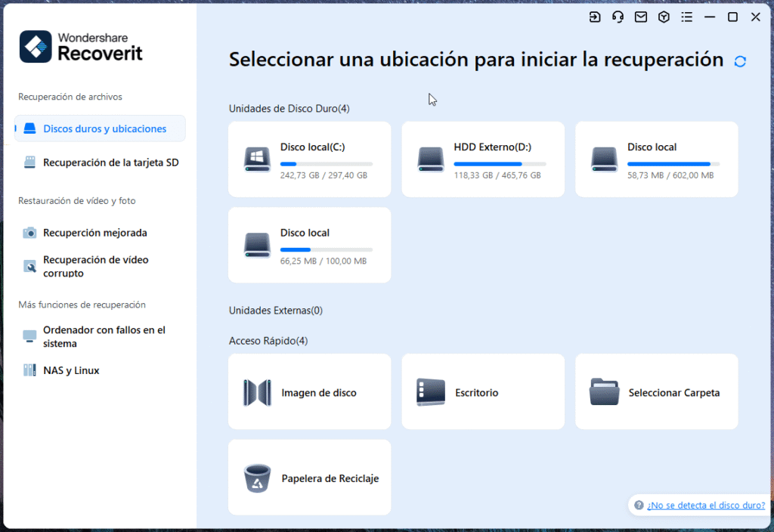Image resolution: width=774 pixels, height=532 pixels.
Task: Click the Papelera de Reciclaje label
Action: [x=330, y=478]
